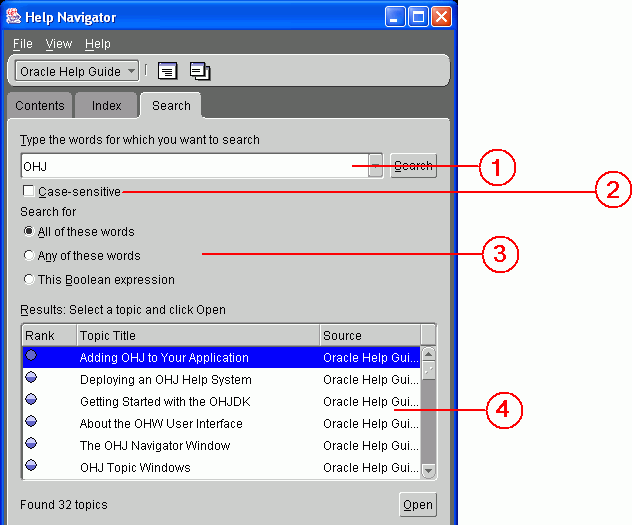Image resolution: width=632 pixels, height=525 pixels.
Task: Select result 'Deploying an OHJ Help System'
Action: point(221,380)
